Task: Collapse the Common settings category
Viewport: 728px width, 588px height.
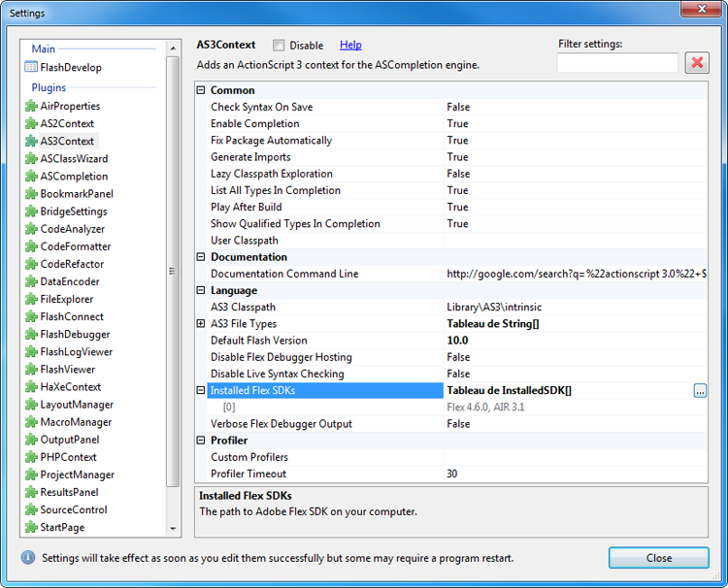Action: click(x=202, y=90)
